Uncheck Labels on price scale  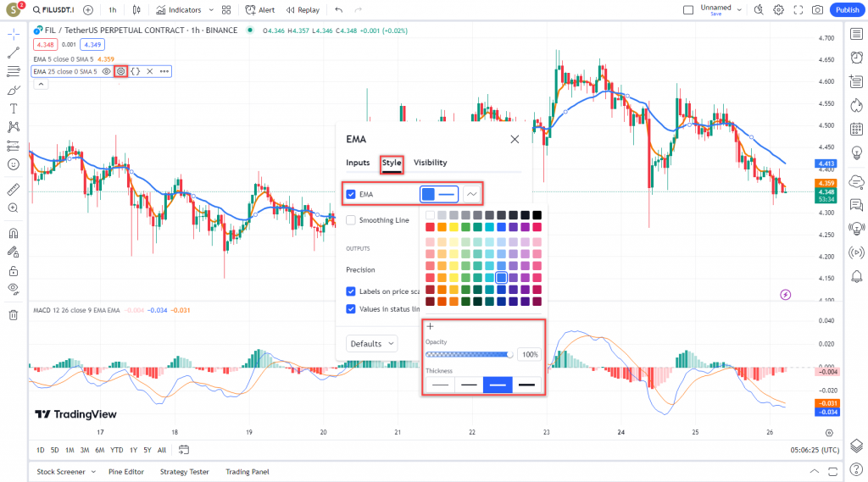point(350,291)
